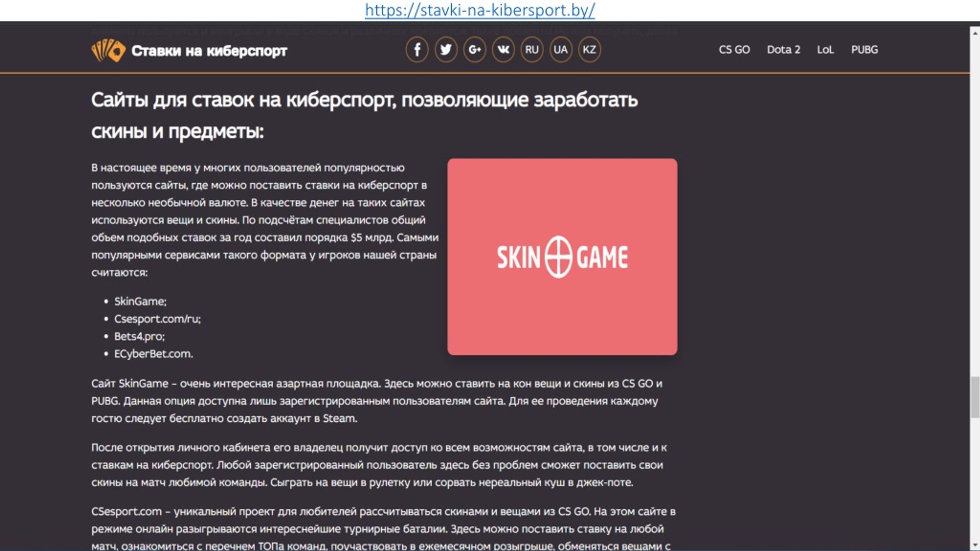Switch to the RU region circle
The width and height of the screenshot is (980, 551).
coord(532,50)
